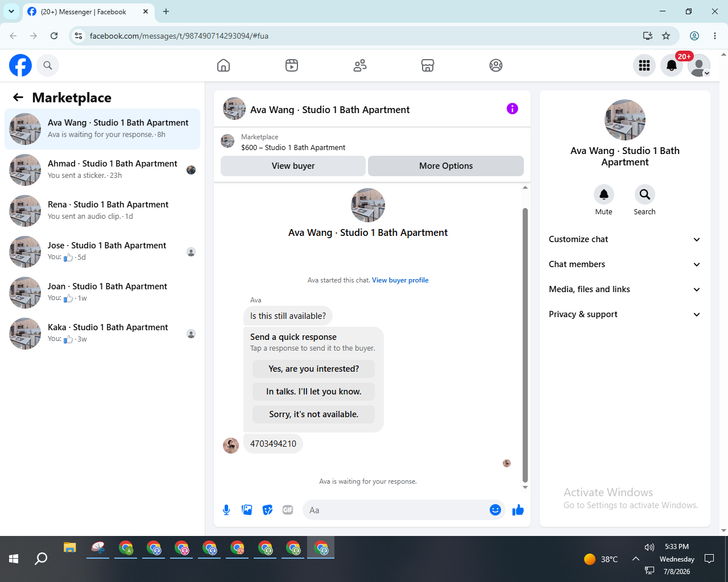Click the "Is this still available?" message bubble
Screen dimensions: 728x582
[288, 316]
